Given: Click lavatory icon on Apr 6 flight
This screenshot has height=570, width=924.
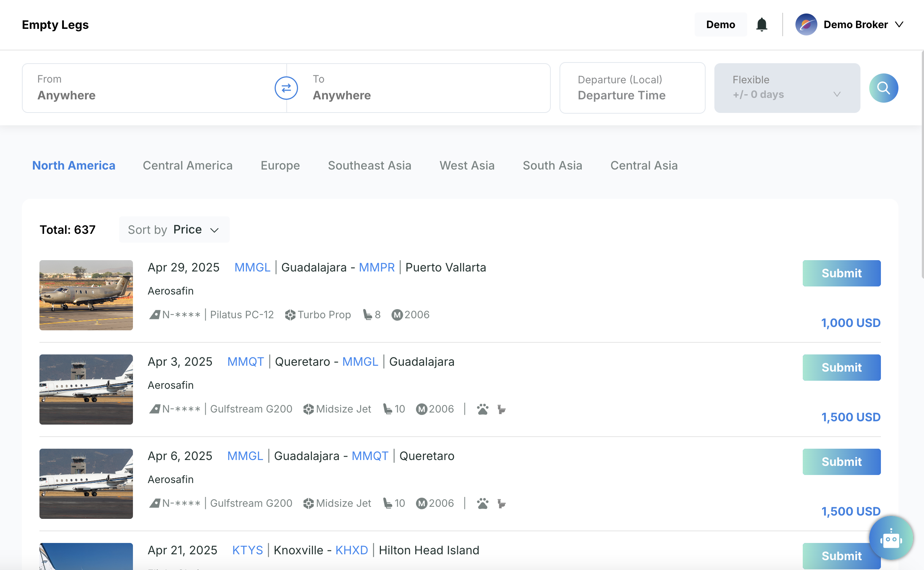Looking at the screenshot, I should point(501,503).
